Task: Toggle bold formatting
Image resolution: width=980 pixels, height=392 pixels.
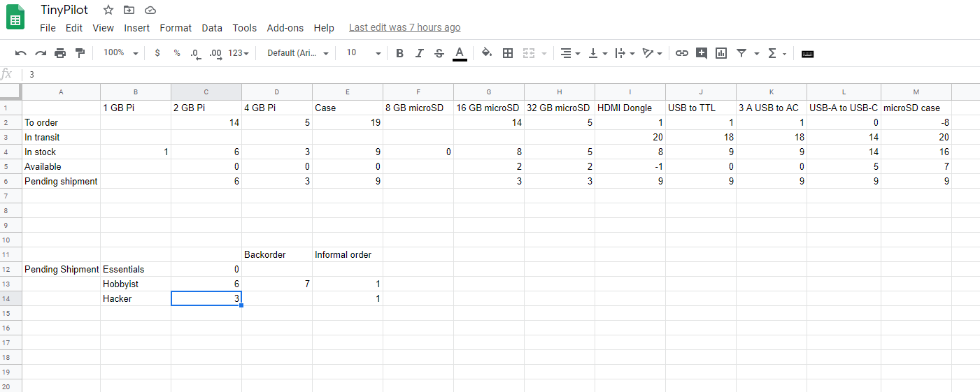Action: (x=399, y=53)
